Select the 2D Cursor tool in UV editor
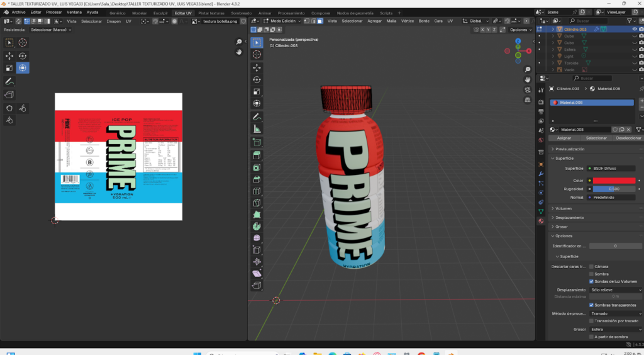 pos(23,42)
